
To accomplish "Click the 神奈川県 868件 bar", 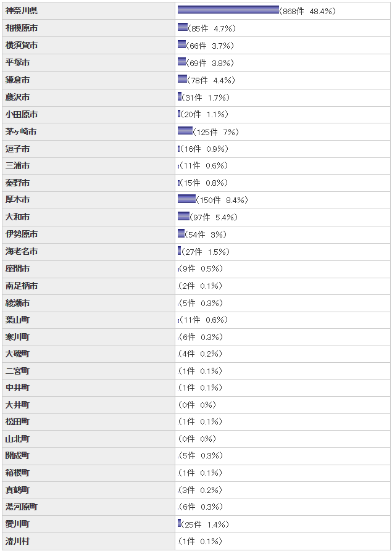I will [228, 10].
